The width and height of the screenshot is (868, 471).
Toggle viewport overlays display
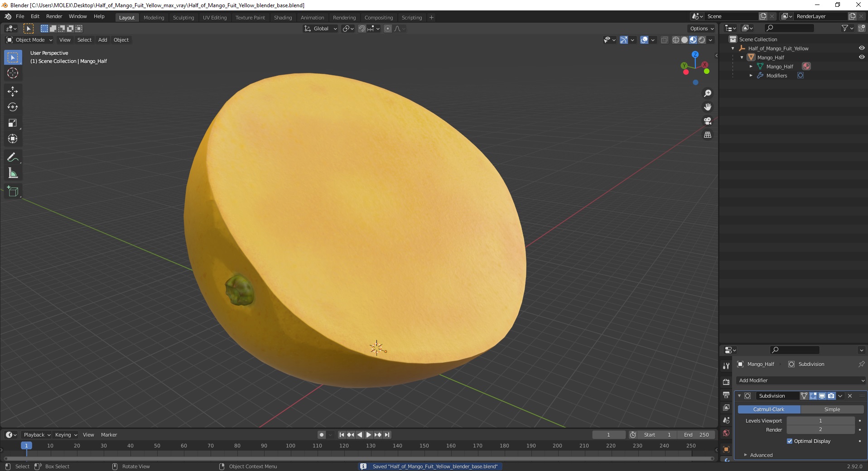click(644, 40)
